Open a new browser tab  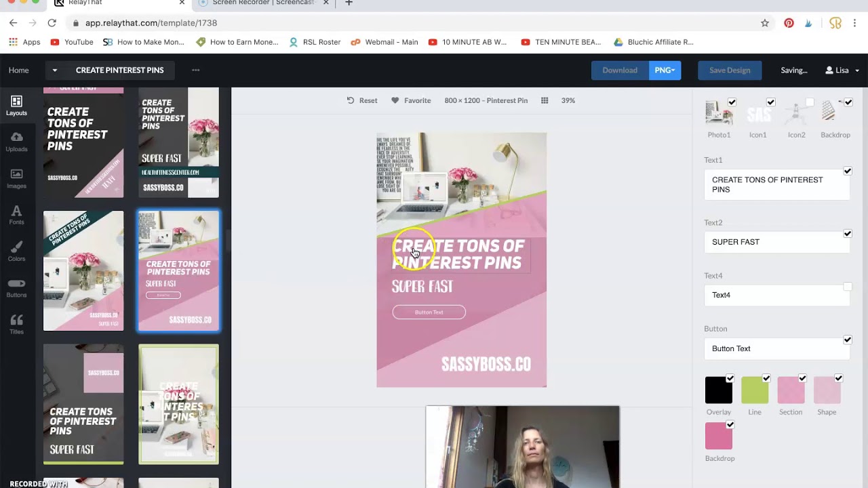349,3
